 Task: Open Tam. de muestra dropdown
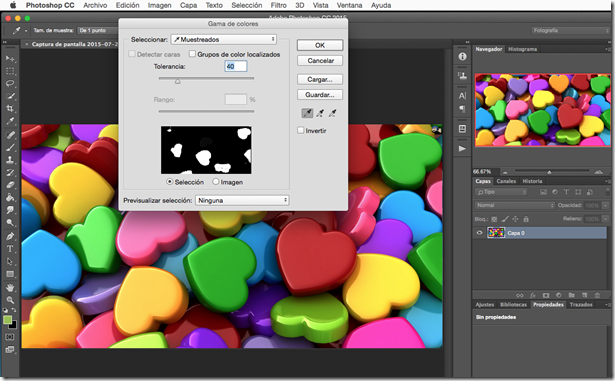coord(98,30)
